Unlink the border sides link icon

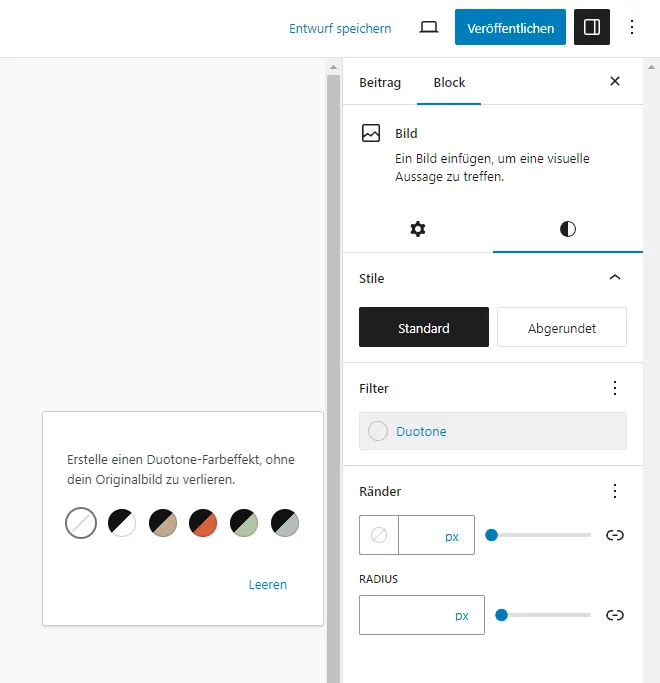(615, 535)
